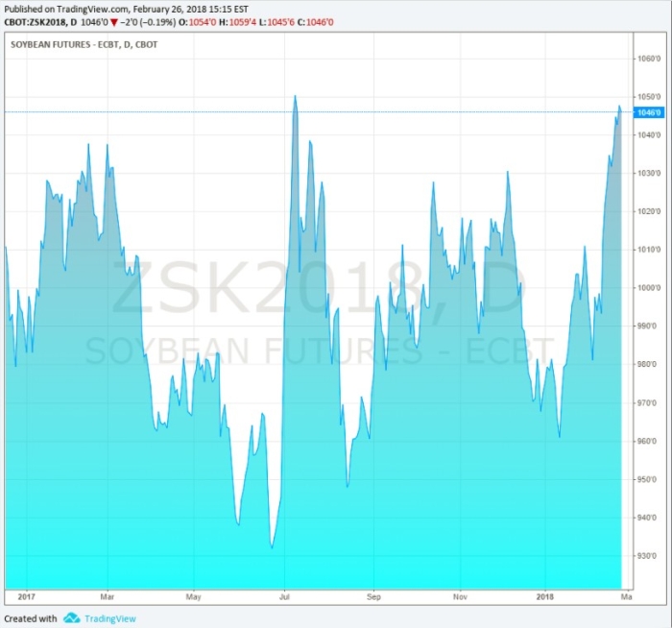Screen dimensions: 672x628
Task: Click the 'Published on TradingView.com' header line
Action: tap(126, 9)
